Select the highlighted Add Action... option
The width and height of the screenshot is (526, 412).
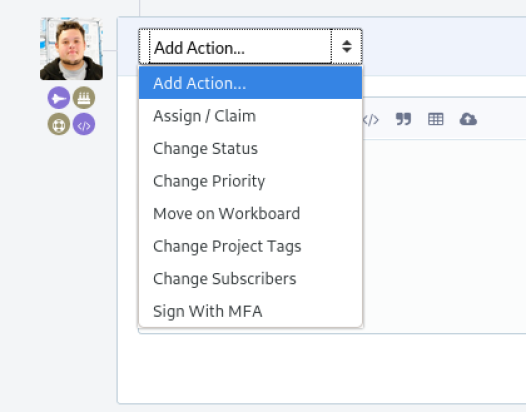click(x=250, y=83)
